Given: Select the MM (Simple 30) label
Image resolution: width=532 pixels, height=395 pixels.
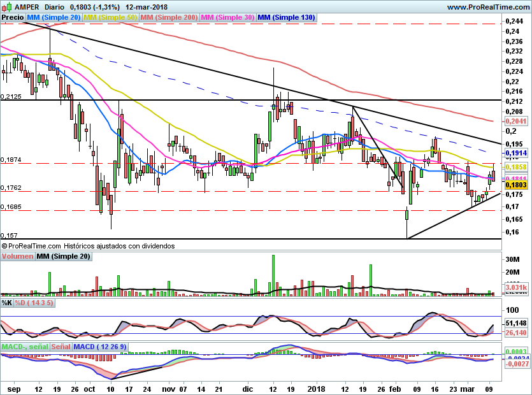Looking at the screenshot, I should [x=227, y=17].
